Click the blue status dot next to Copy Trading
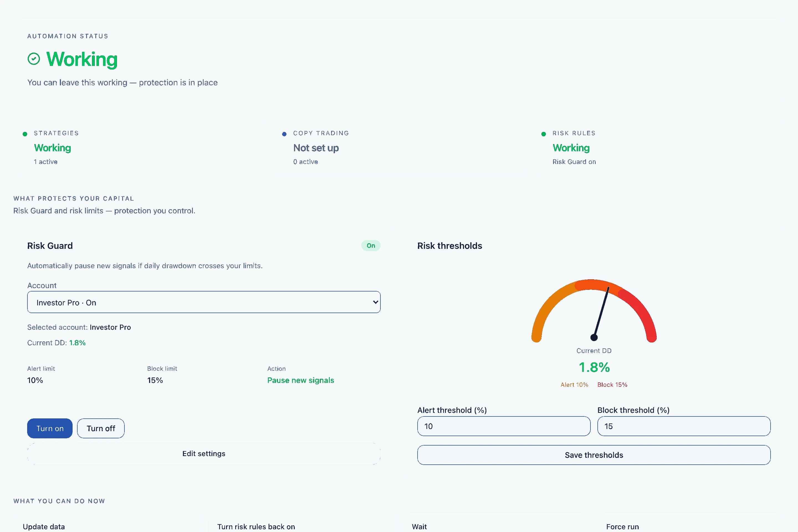The image size is (798, 532). click(284, 134)
